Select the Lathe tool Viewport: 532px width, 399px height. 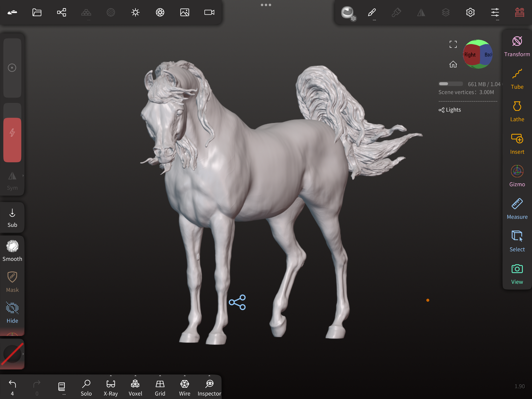[x=517, y=112]
